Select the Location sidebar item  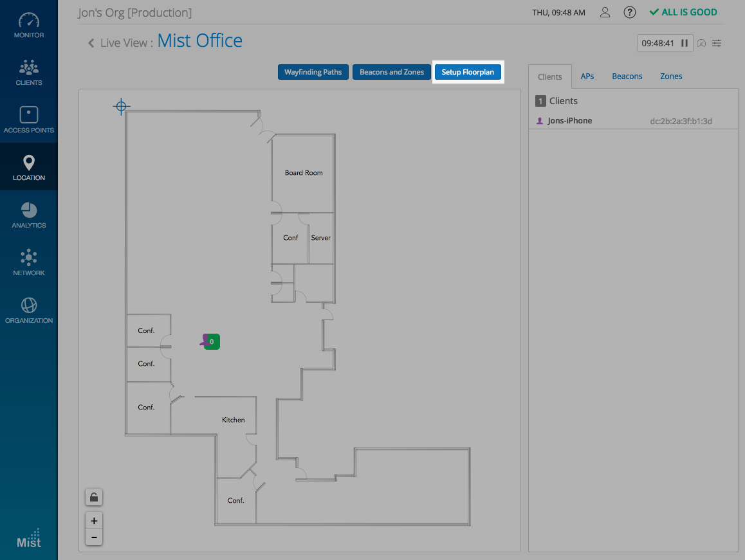tap(28, 167)
